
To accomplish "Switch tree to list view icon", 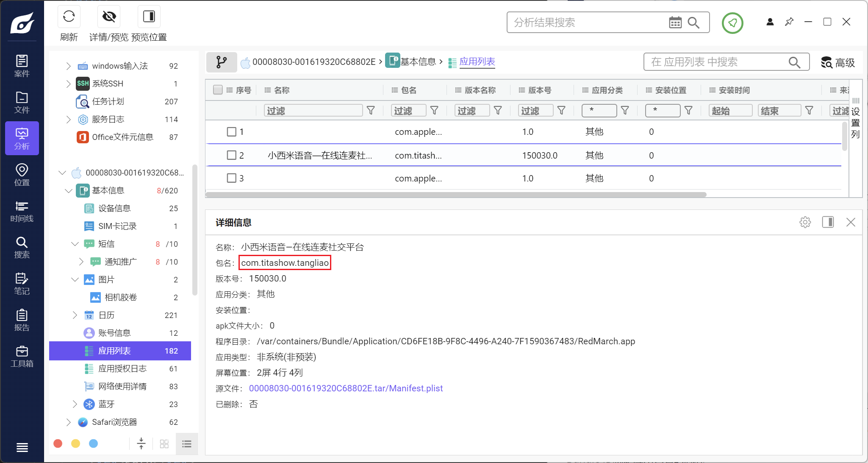I will click(x=187, y=443).
